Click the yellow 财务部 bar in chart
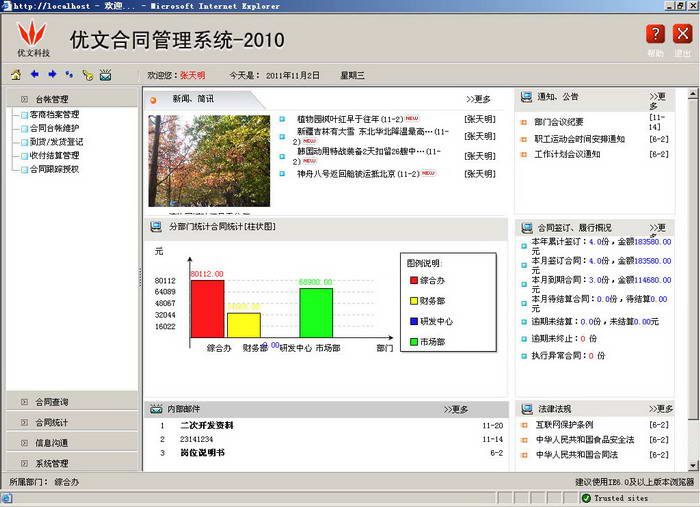The height and width of the screenshot is (507, 700). 244,325
